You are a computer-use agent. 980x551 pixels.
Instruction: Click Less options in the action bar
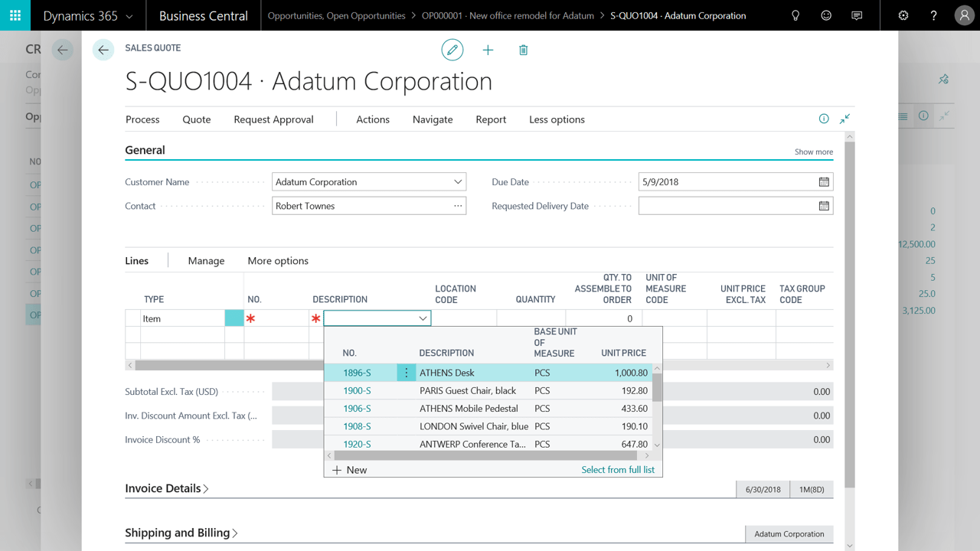click(x=557, y=119)
